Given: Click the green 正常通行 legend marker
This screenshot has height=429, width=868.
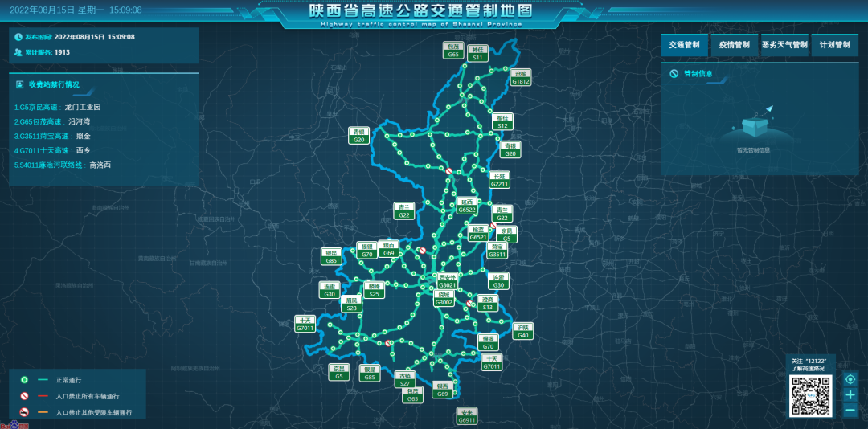Looking at the screenshot, I should [x=25, y=379].
